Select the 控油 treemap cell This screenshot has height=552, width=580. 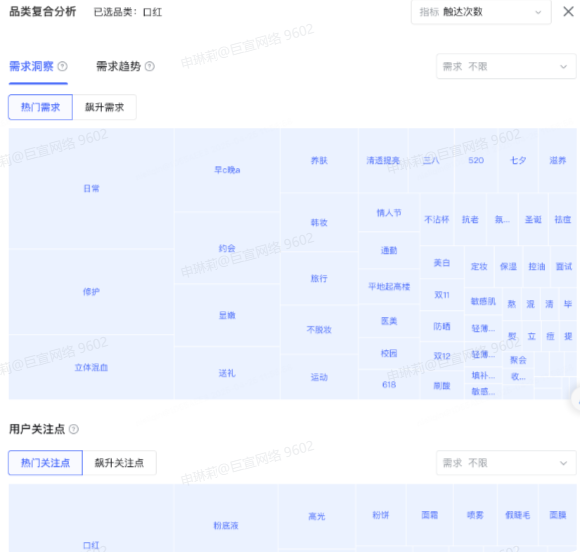pos(537,266)
